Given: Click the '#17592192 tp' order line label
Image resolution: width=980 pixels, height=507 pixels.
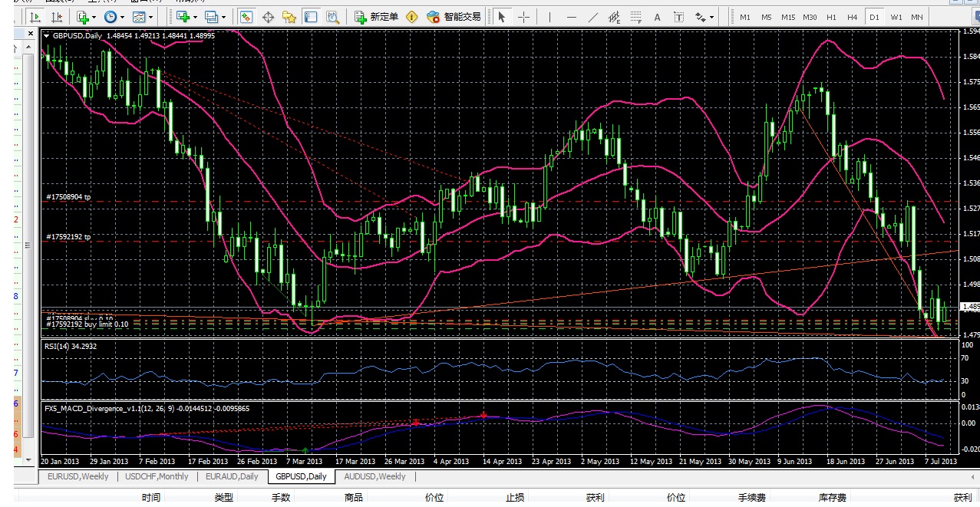Looking at the screenshot, I should 68,237.
